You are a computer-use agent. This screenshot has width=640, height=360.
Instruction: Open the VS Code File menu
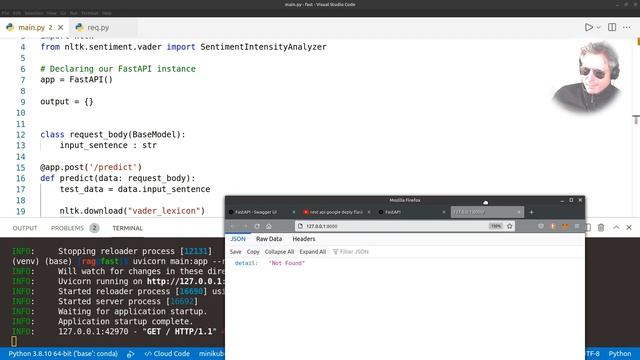click(5, 13)
